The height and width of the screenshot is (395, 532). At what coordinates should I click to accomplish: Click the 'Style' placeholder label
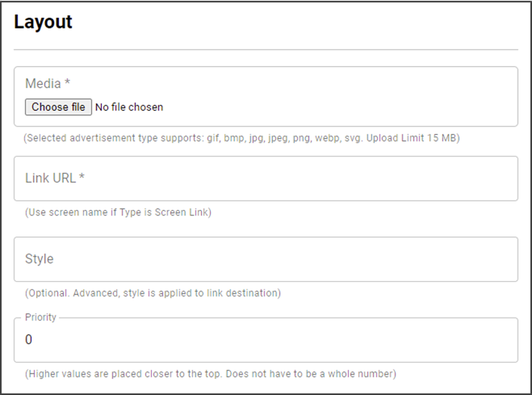click(39, 259)
